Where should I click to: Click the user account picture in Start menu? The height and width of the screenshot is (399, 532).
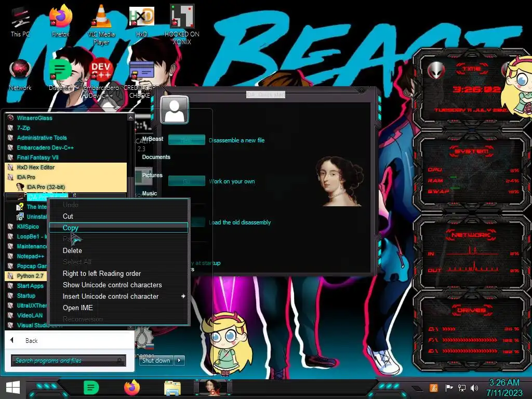pos(175,110)
